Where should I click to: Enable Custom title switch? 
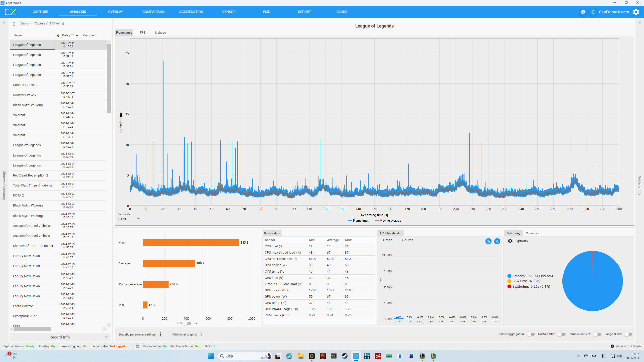coord(561,334)
